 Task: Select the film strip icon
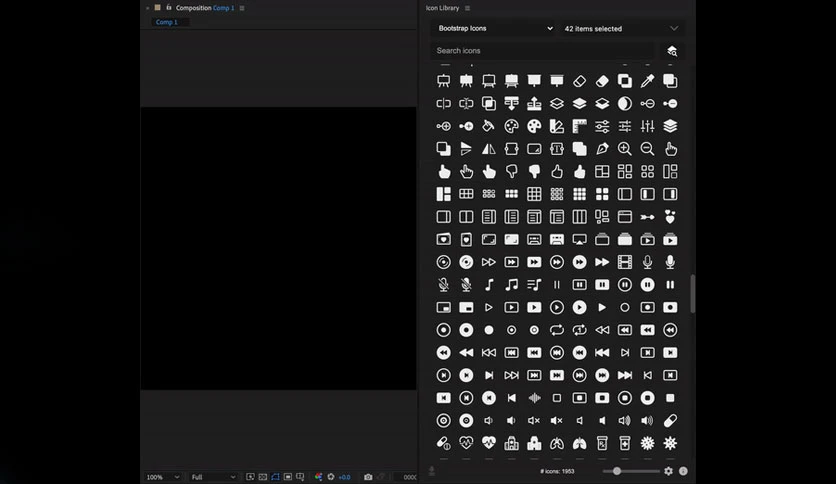click(x=624, y=262)
